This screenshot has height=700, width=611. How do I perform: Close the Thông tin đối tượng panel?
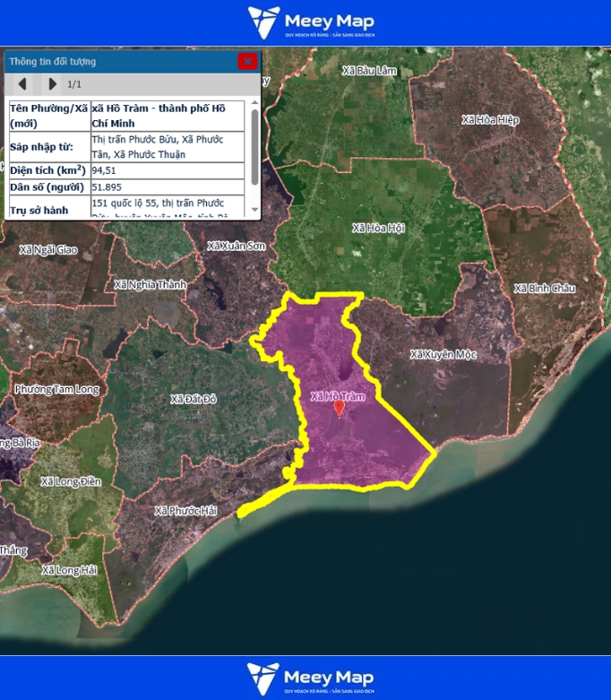pyautogui.click(x=247, y=62)
